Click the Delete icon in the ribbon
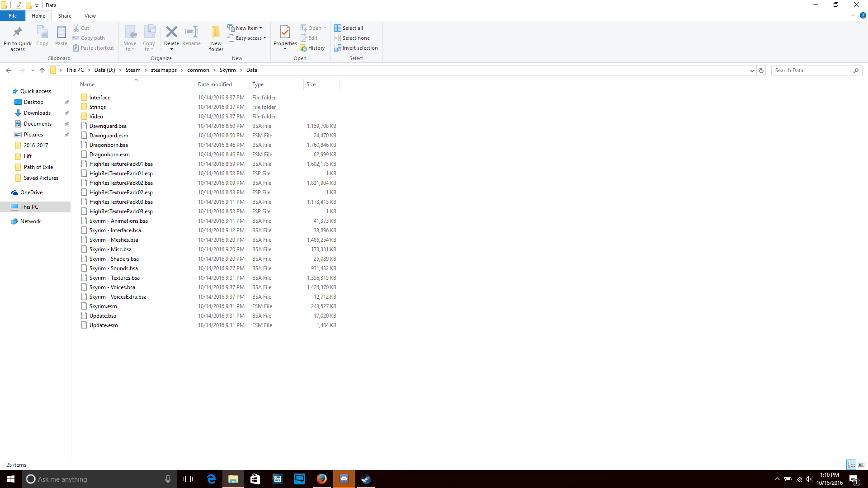Screen dimensions: 868x488 (171, 33)
